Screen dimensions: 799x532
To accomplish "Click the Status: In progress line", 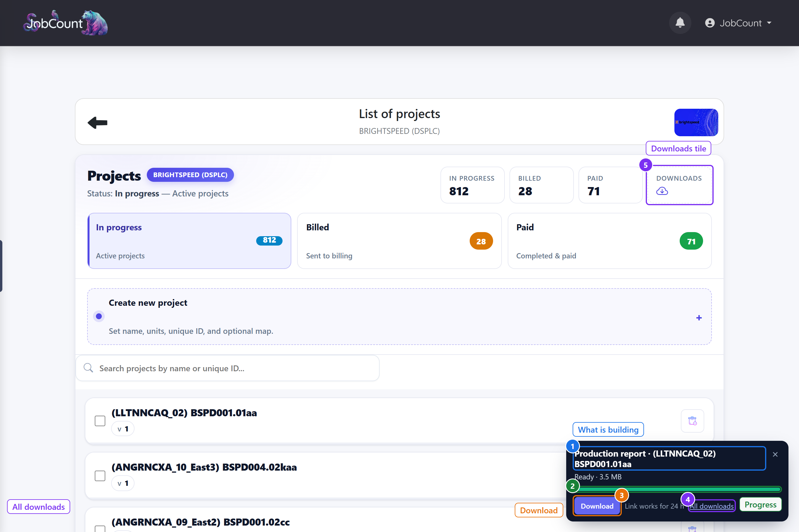I will click(x=158, y=194).
